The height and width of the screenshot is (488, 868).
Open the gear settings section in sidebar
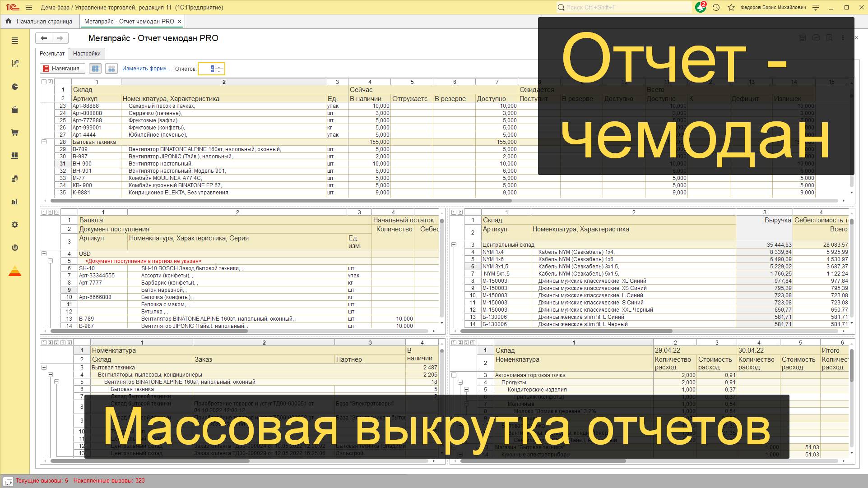(15, 225)
